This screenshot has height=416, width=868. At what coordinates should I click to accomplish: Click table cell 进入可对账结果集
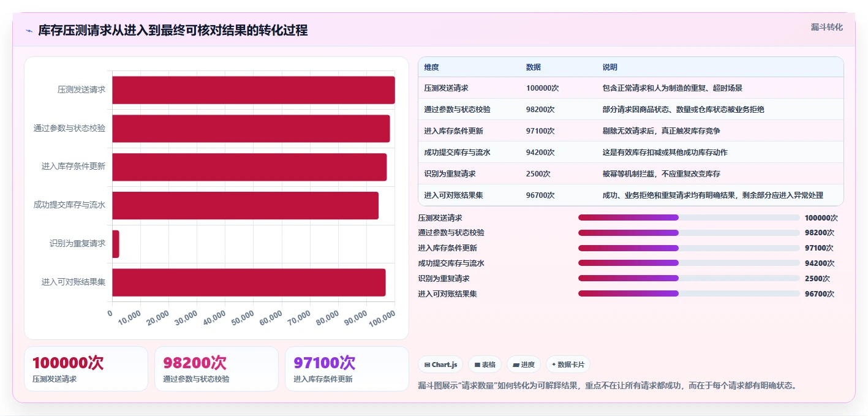click(x=453, y=195)
